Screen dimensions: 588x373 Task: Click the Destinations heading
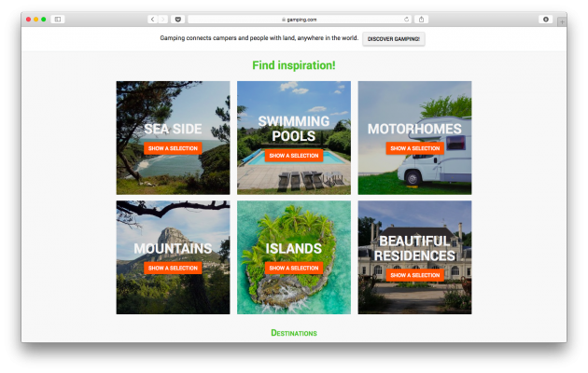point(294,333)
